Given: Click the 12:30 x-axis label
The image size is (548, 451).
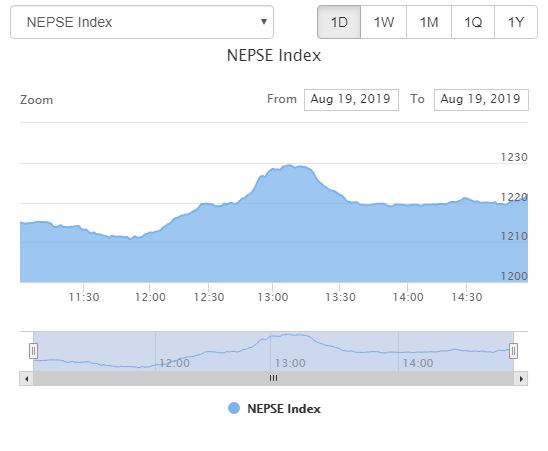Looking at the screenshot, I should click(209, 297).
